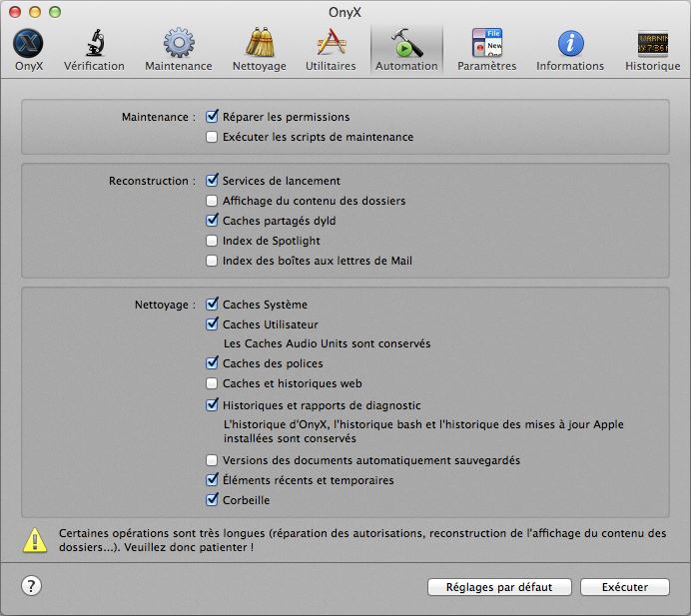The width and height of the screenshot is (691, 616).
Task: Enable Index de Spotlight rebuild
Action: point(212,241)
